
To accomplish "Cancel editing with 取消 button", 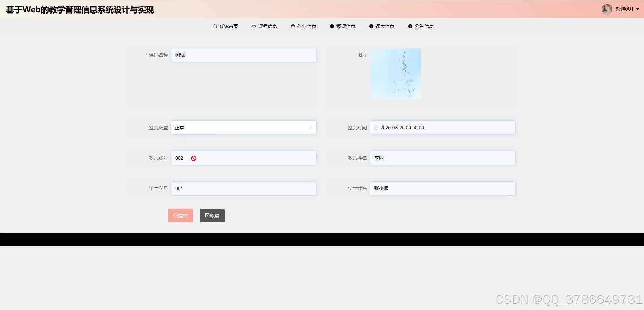I will 212,215.
